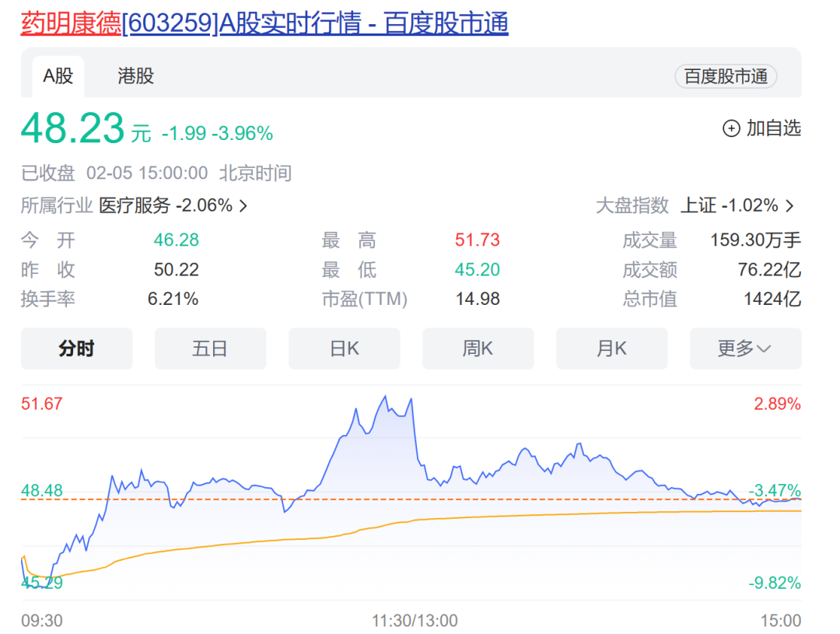Open the 药明康德[603259]A股实时行情 title link

point(264,23)
